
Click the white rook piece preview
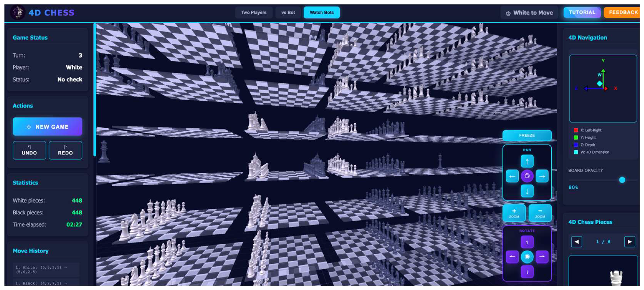coord(616,278)
